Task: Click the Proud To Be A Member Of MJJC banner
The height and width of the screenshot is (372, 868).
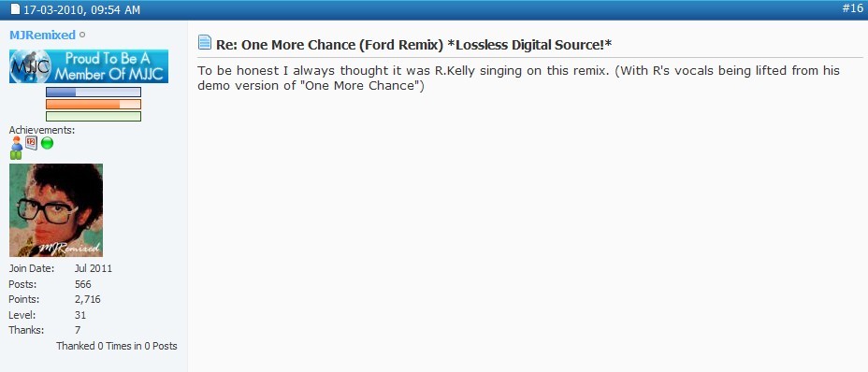Action: coord(89,66)
